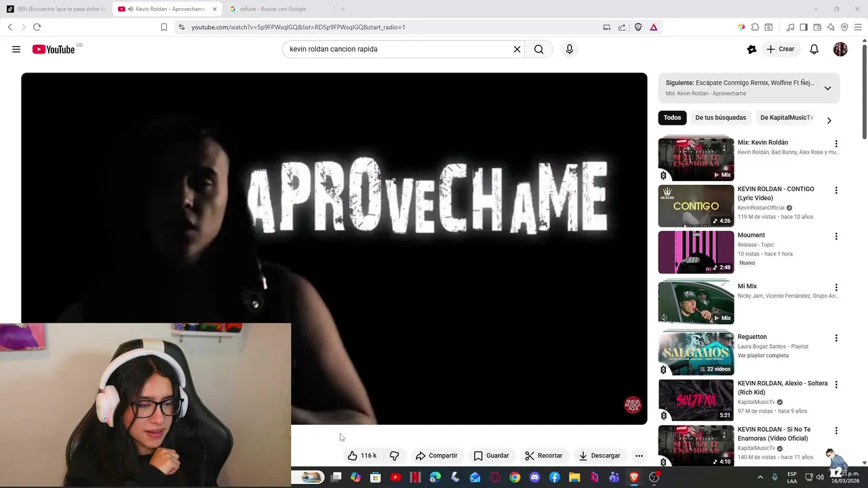Open the Mi Mix title
The width and height of the screenshot is (868, 488).
point(747,286)
